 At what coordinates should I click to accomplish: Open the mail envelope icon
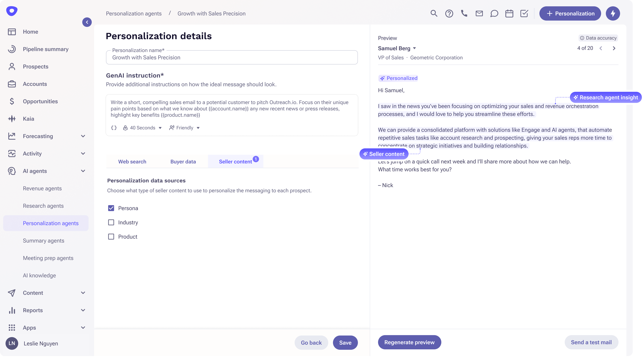(479, 13)
